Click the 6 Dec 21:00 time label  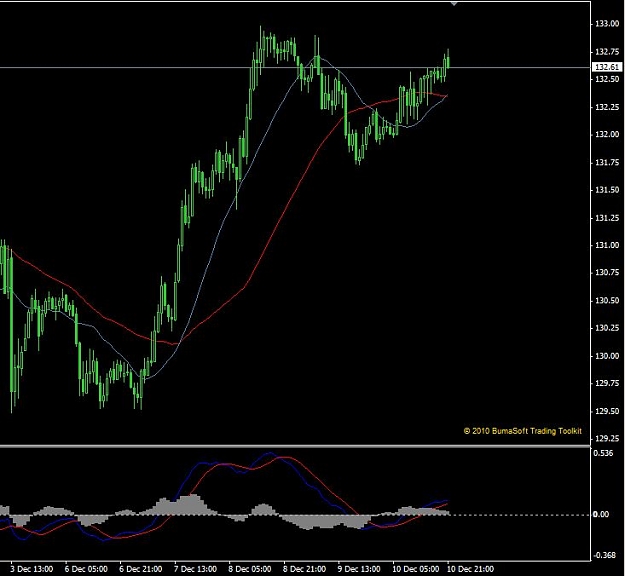click(x=141, y=569)
